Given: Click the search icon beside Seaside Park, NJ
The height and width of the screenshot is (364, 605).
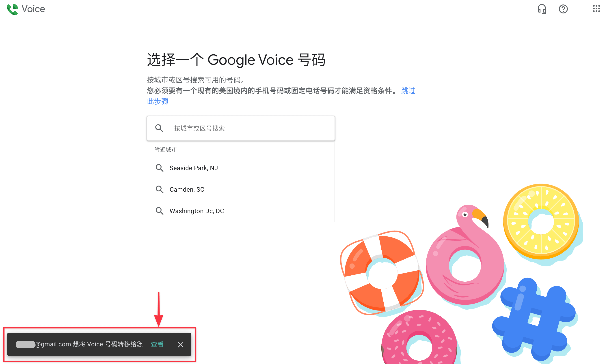Looking at the screenshot, I should coord(159,168).
